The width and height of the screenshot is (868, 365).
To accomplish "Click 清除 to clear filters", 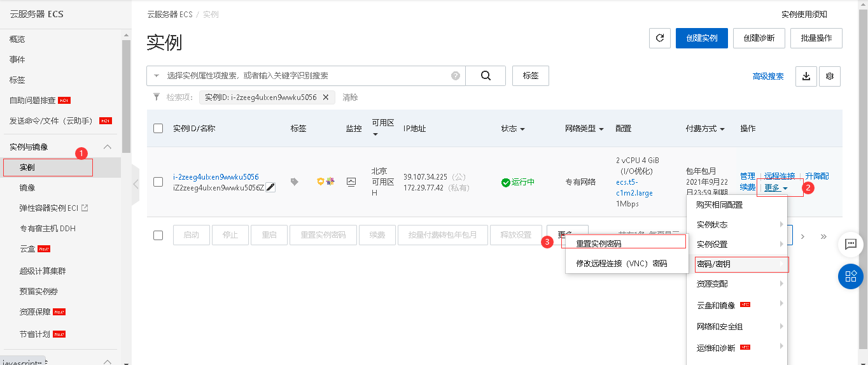I will tap(350, 97).
